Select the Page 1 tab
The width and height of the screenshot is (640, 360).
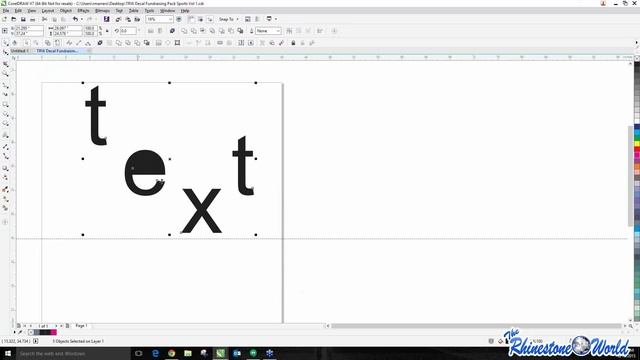(x=81, y=326)
